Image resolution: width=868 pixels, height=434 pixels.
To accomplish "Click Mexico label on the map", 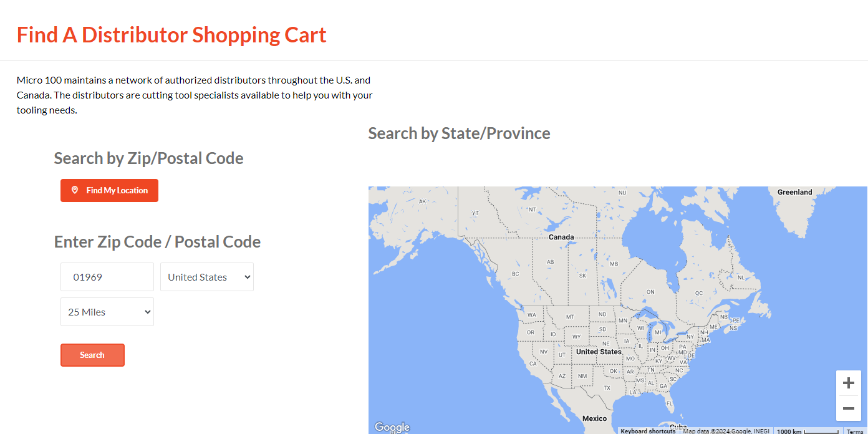I will [x=594, y=418].
